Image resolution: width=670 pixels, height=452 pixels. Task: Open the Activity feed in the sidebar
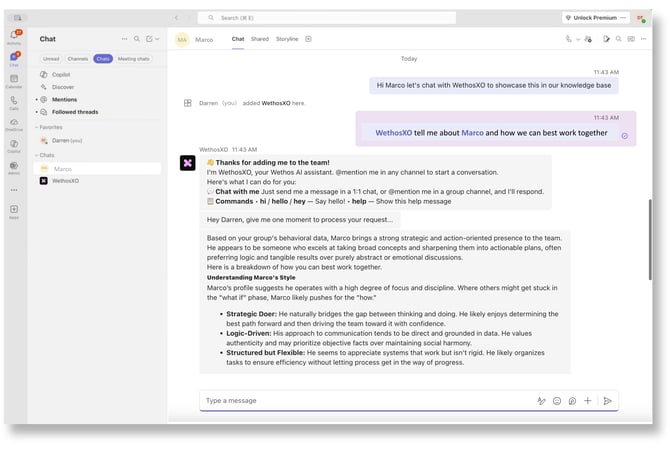click(14, 37)
